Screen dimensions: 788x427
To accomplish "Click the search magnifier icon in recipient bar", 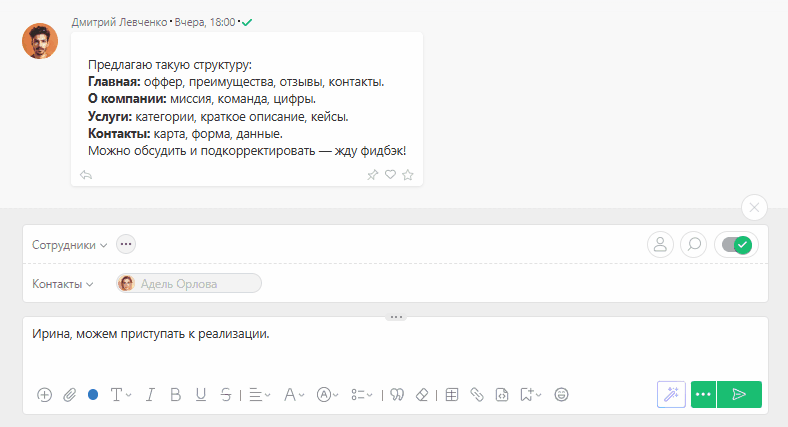I will tap(694, 245).
